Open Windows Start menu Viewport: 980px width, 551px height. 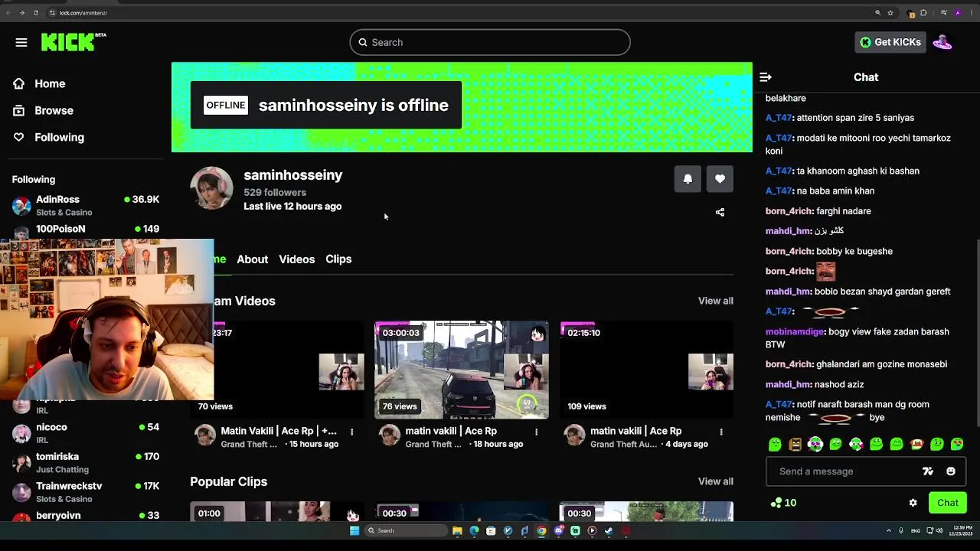pyautogui.click(x=354, y=530)
